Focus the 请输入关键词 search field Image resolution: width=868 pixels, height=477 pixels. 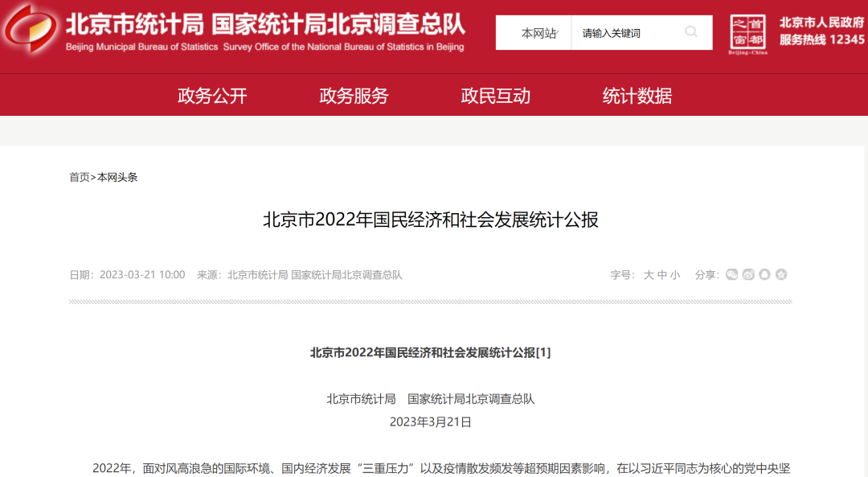point(625,33)
